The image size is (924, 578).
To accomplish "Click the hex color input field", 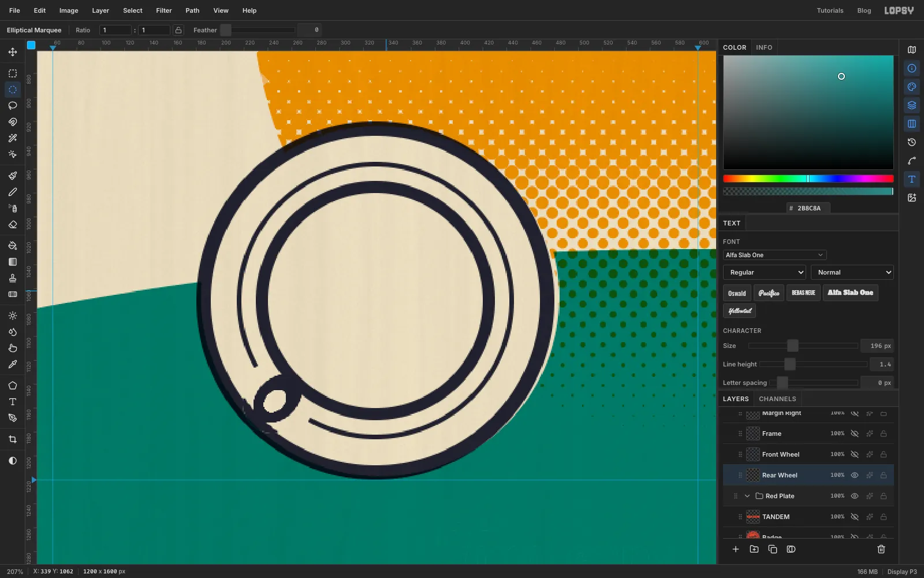I will coord(808,208).
